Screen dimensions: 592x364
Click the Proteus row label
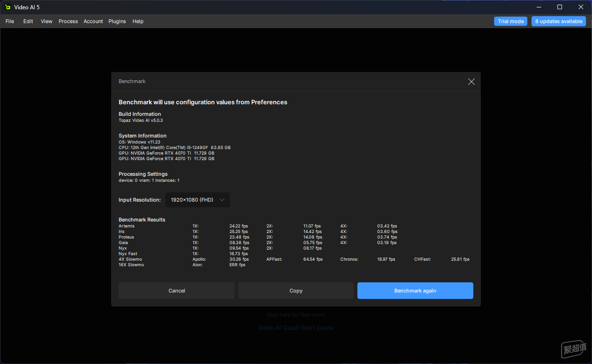[127, 237]
